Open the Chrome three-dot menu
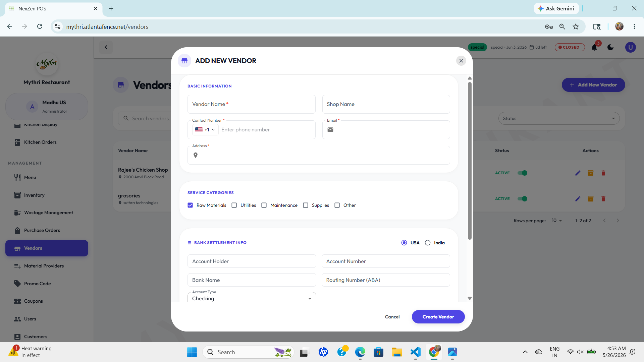 pos(634,26)
